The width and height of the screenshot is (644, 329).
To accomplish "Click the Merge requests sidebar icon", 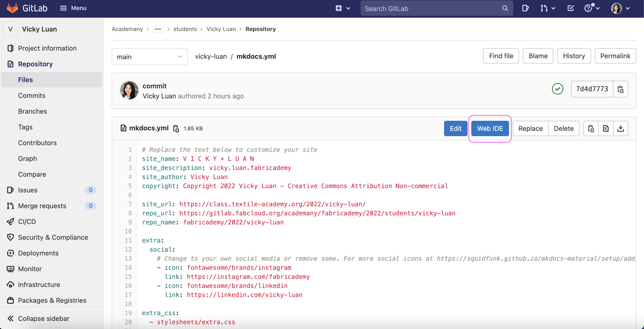I will tap(10, 206).
